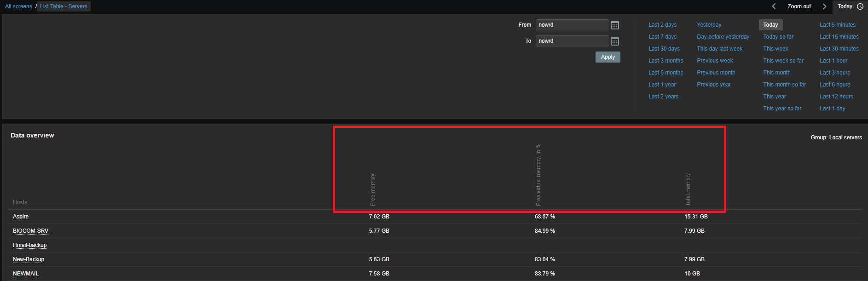Select Last 7 days range
This screenshot has height=281, width=868.
point(662,37)
